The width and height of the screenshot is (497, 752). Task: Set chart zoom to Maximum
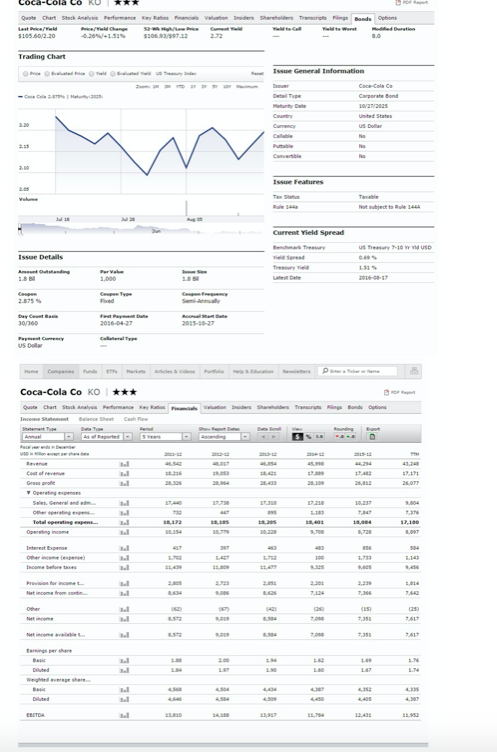pos(247,87)
